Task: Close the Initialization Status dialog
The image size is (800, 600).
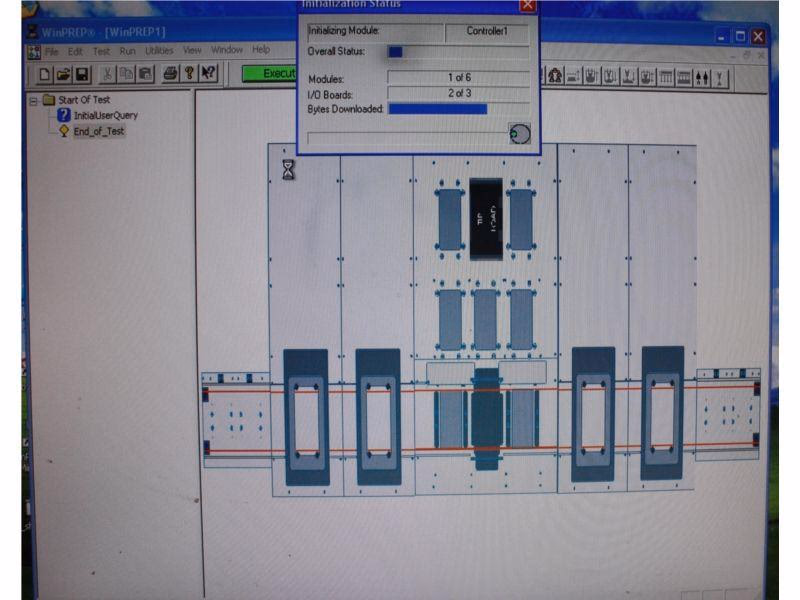Action: pyautogui.click(x=528, y=5)
